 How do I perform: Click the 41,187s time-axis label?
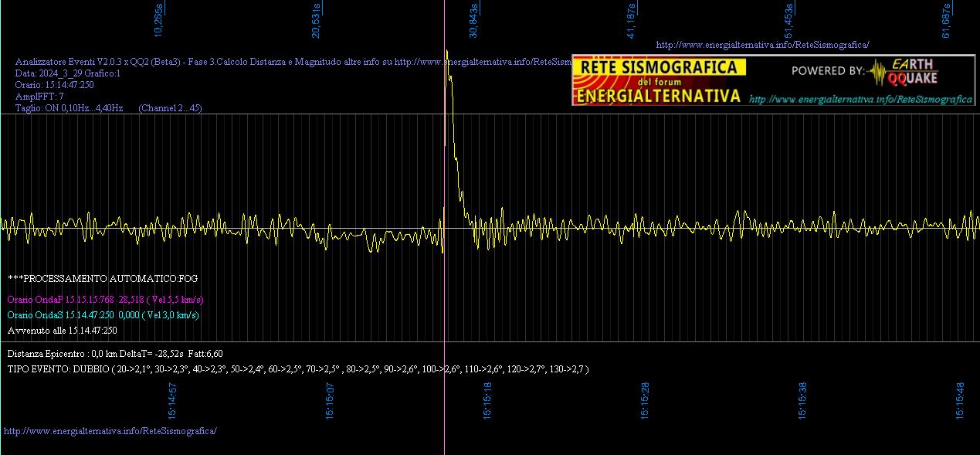click(632, 20)
